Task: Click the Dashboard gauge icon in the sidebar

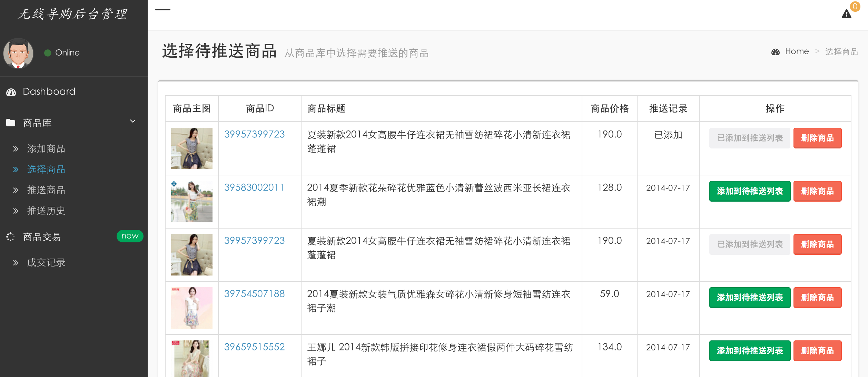Action: (x=11, y=92)
